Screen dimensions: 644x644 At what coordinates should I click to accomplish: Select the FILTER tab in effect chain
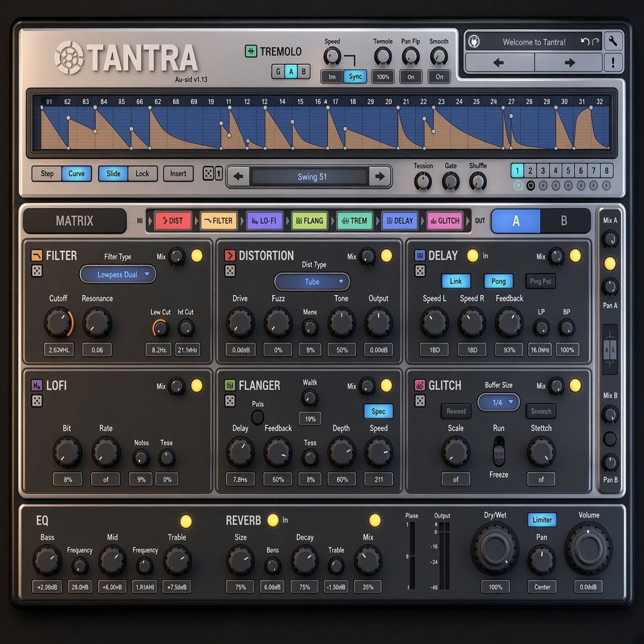(218, 221)
